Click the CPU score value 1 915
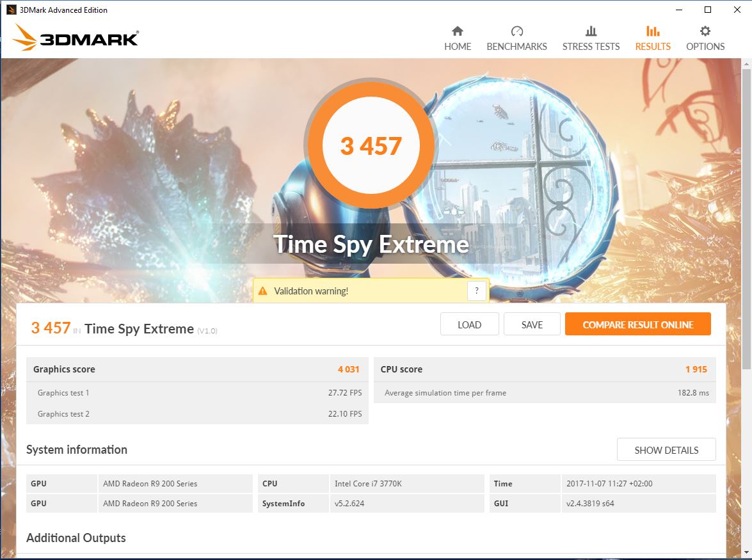752x560 pixels. point(696,369)
